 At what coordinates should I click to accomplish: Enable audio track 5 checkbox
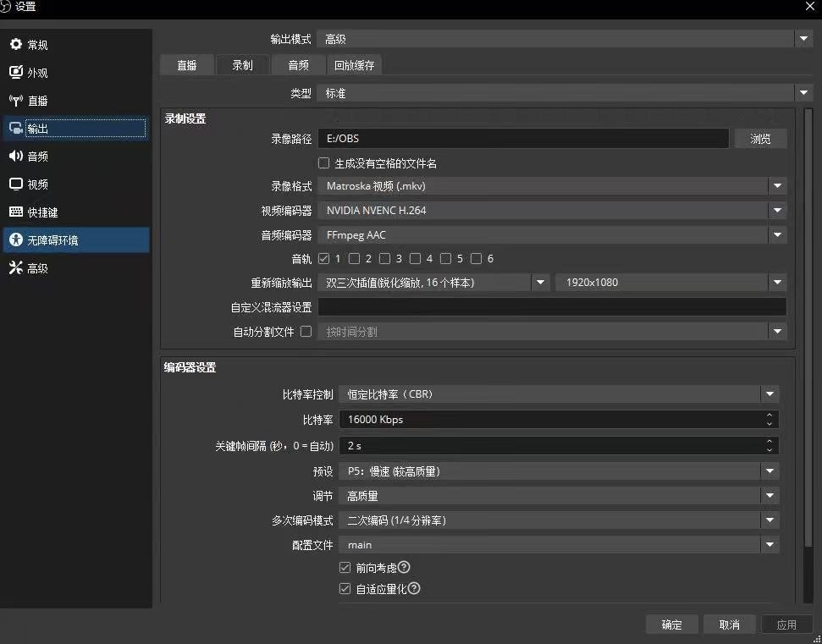pyautogui.click(x=445, y=258)
